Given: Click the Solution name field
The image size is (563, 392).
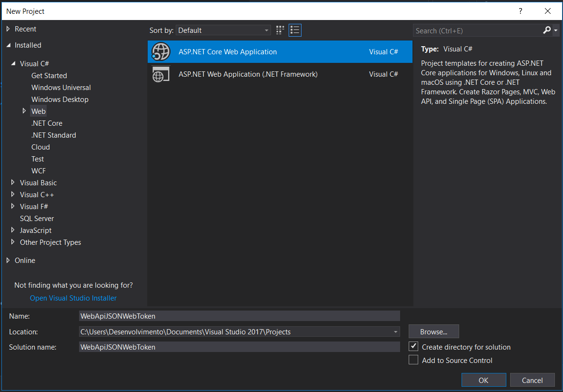Looking at the screenshot, I should coord(240,347).
